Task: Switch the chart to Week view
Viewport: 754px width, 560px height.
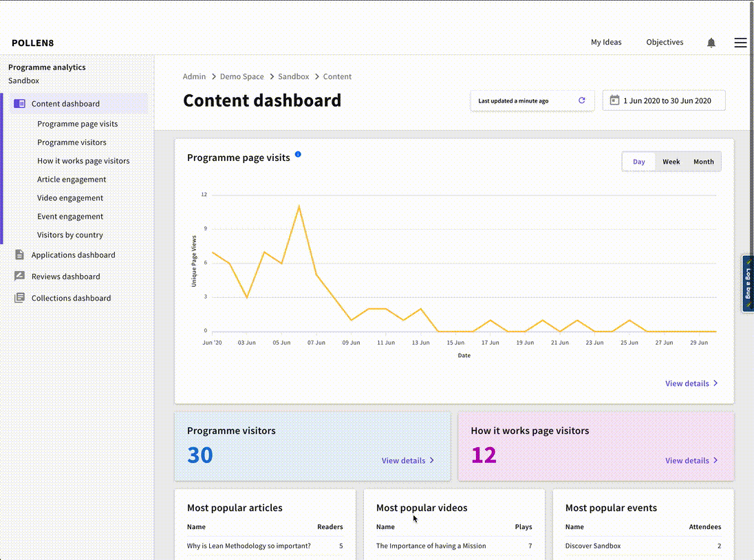Action: pos(671,161)
